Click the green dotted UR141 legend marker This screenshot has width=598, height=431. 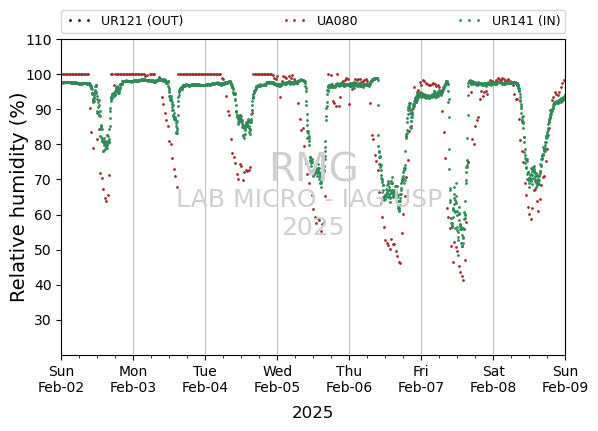[470, 21]
